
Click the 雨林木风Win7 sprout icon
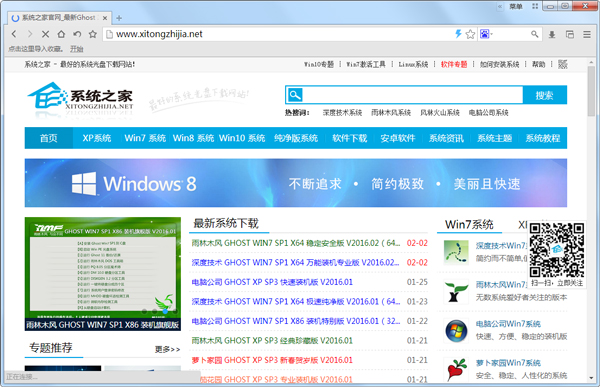(x=456, y=291)
